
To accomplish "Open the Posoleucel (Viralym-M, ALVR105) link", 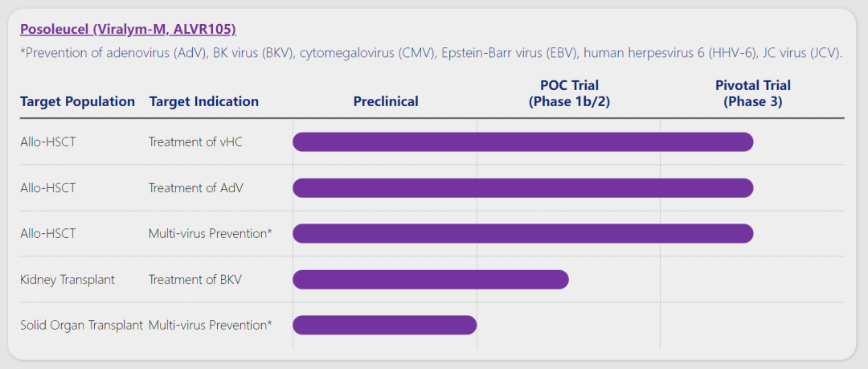I will pos(128,29).
